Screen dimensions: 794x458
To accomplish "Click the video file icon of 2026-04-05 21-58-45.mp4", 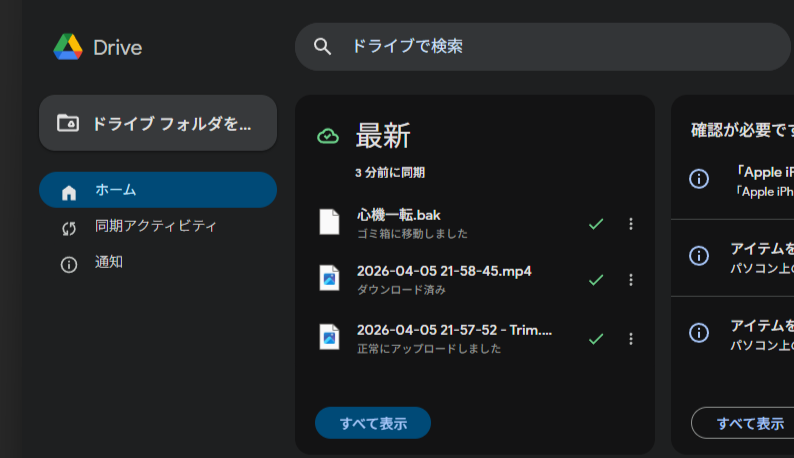I will 329,278.
